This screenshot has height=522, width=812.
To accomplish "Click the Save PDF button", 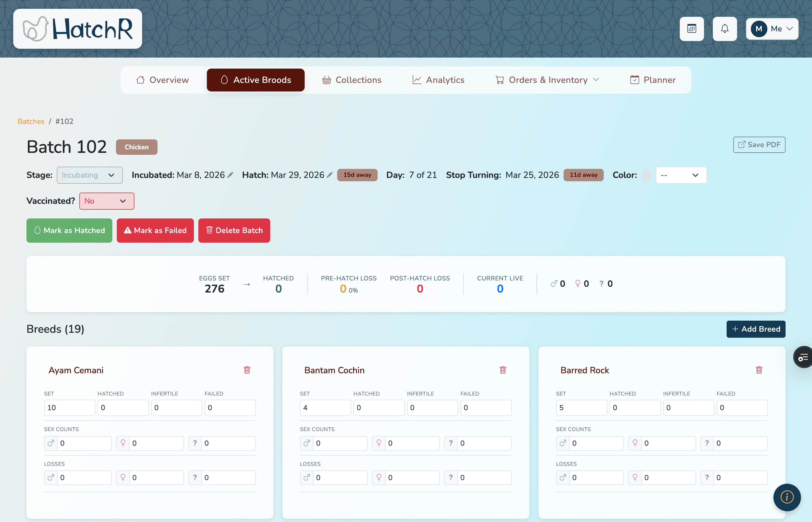I will click(x=759, y=145).
